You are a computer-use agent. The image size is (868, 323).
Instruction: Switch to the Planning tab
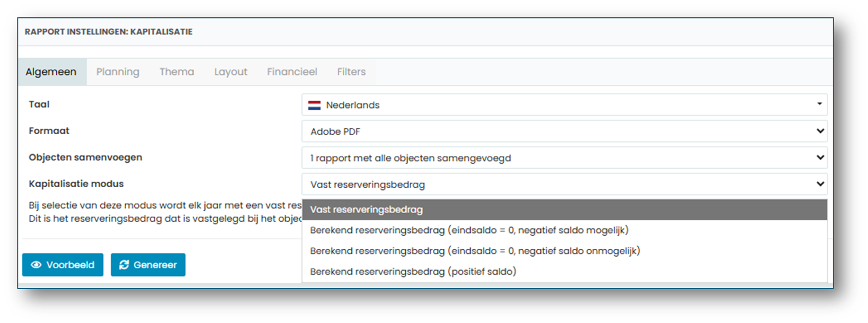pyautogui.click(x=118, y=72)
